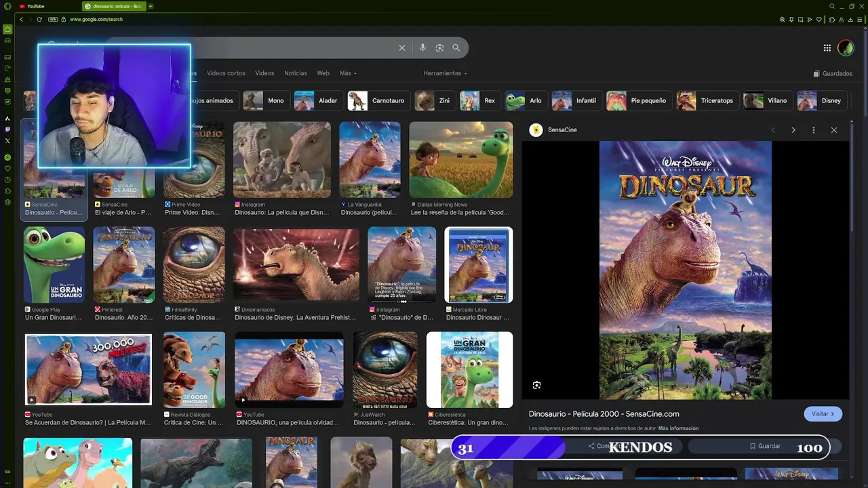The height and width of the screenshot is (488, 868).
Task: Open the Google apps grid
Action: click(827, 47)
